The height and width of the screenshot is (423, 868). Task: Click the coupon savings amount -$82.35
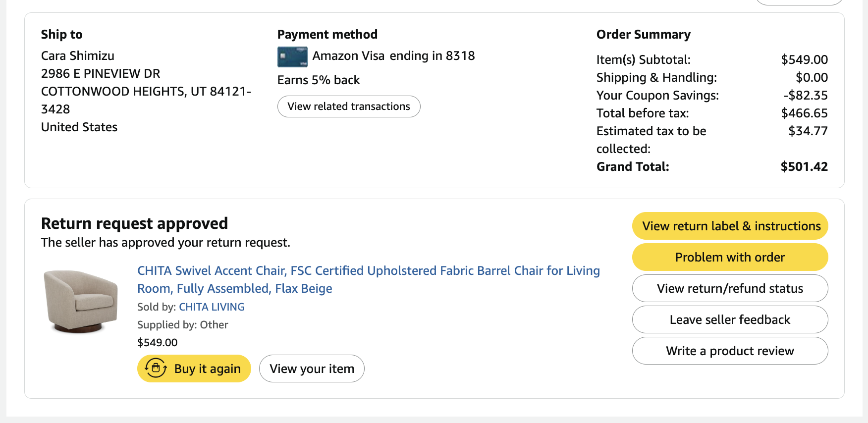pyautogui.click(x=805, y=95)
